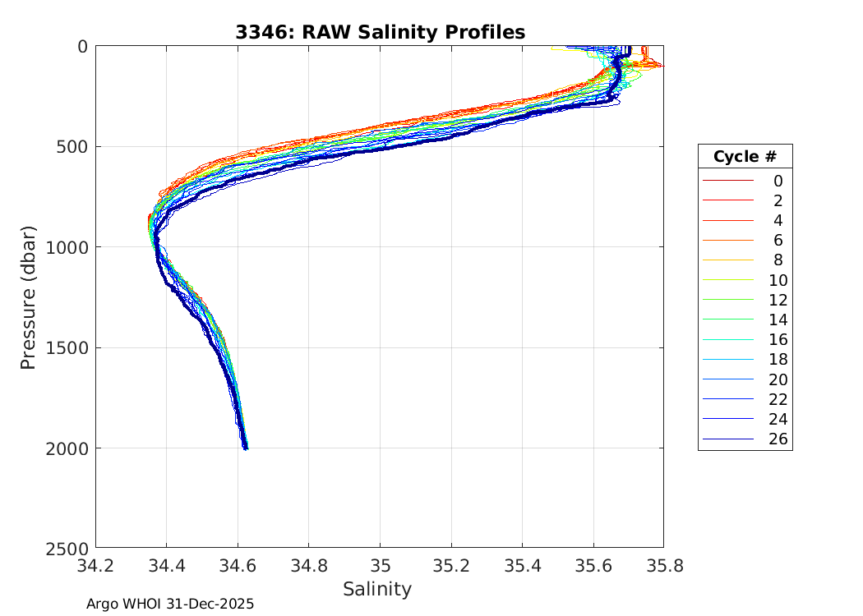Image resolution: width=863 pixels, height=616 pixels.
Task: Select the 35.8 salinity axis tick label
Action: [x=662, y=566]
